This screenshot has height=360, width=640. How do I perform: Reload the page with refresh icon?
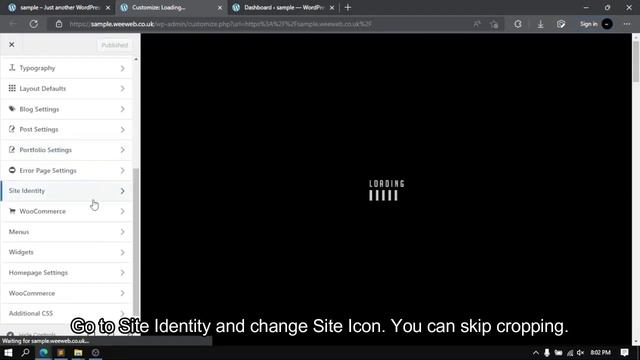[33, 24]
